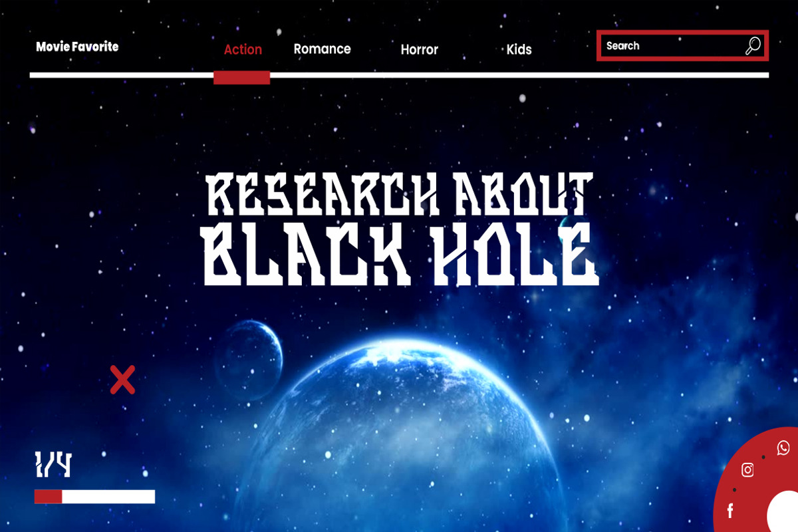Select the Action tab
The width and height of the screenshot is (798, 532).
(243, 49)
